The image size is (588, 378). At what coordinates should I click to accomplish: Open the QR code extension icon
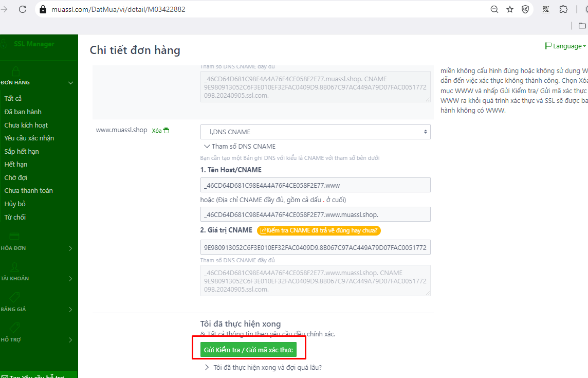click(546, 9)
